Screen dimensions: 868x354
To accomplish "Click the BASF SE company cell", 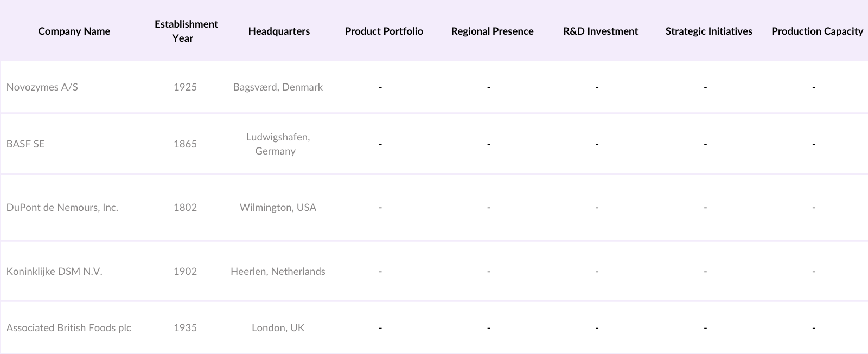I will (x=25, y=144).
